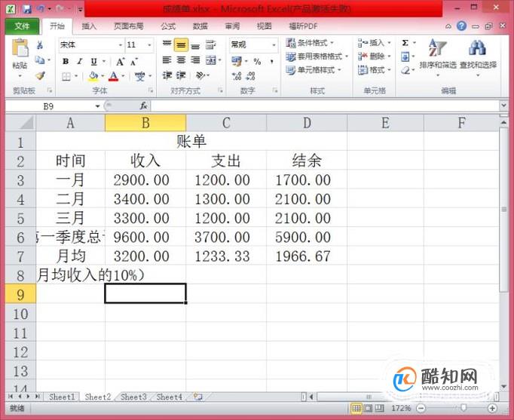
Task: Open text orientation options
Action: [200, 75]
